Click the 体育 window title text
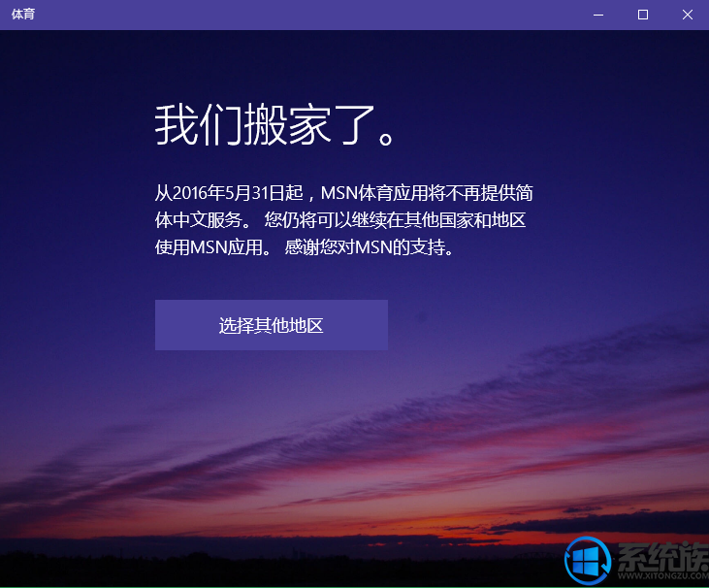This screenshot has width=709, height=588. 23,15
